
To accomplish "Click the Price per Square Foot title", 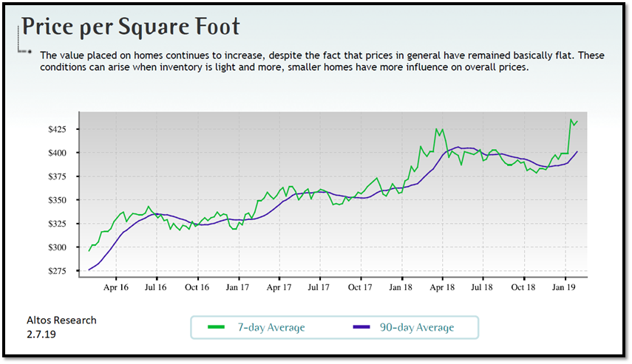I will click(x=131, y=27).
